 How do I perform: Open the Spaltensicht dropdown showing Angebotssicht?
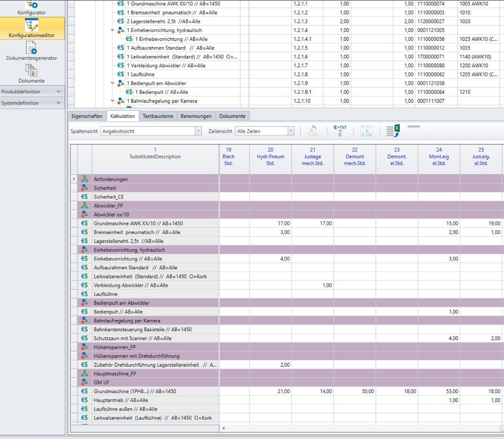point(198,131)
